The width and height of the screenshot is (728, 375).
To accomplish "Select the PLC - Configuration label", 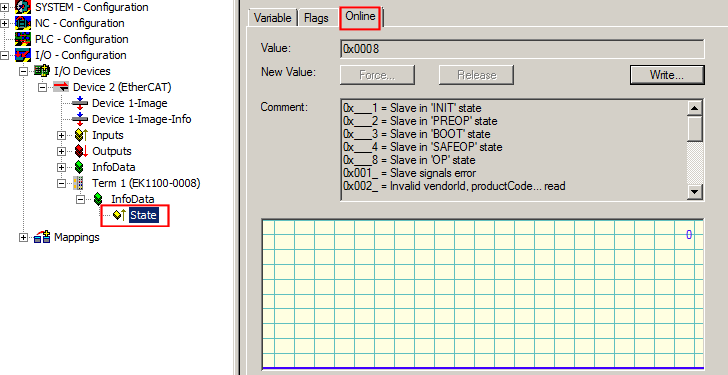I will 82,39.
